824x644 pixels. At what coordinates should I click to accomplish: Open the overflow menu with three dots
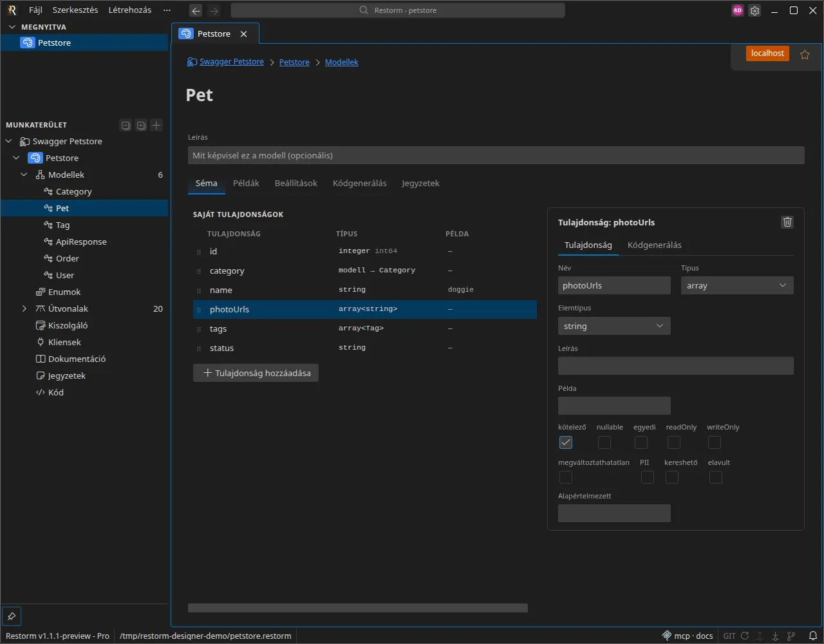click(x=167, y=10)
